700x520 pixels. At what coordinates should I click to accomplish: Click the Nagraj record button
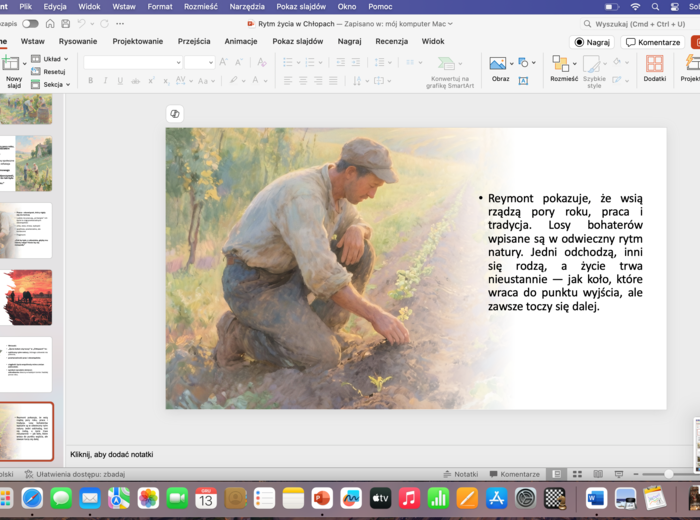pyautogui.click(x=592, y=42)
